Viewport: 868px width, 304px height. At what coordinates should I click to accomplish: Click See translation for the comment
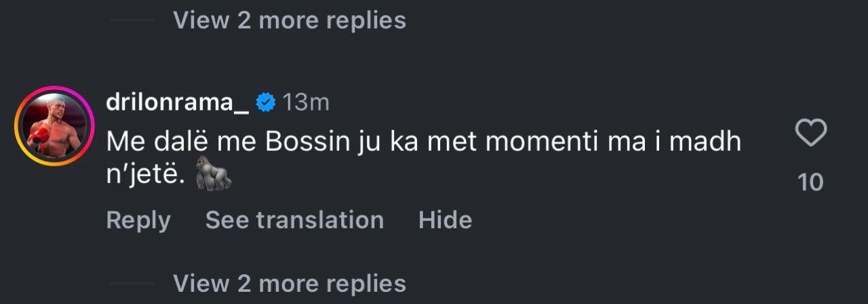(x=294, y=220)
